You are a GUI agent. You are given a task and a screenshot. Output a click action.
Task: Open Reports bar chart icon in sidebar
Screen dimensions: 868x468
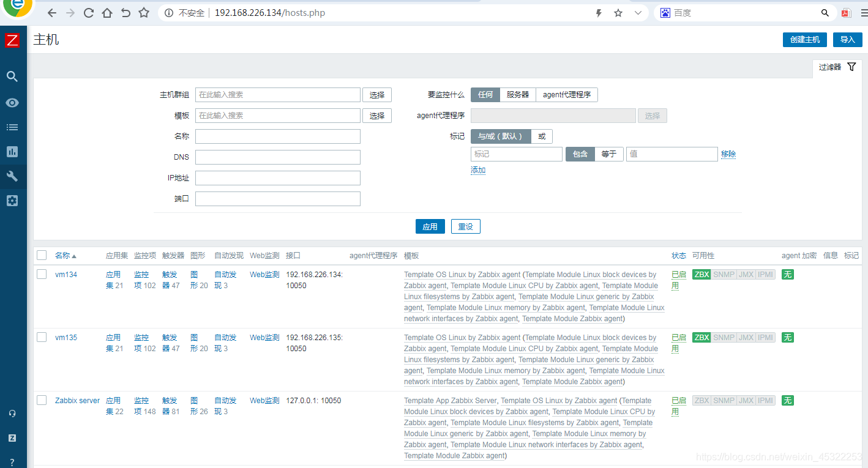click(12, 152)
